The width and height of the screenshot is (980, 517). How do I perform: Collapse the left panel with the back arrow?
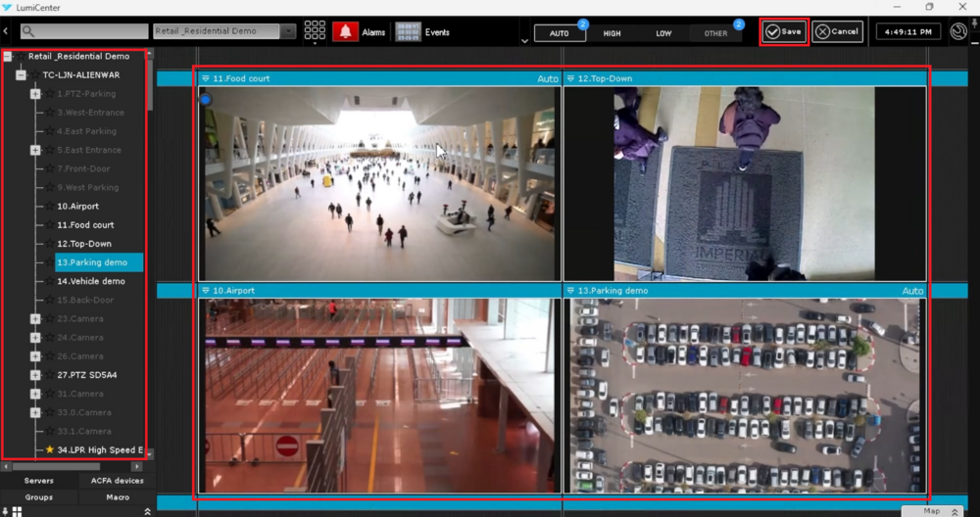6,31
